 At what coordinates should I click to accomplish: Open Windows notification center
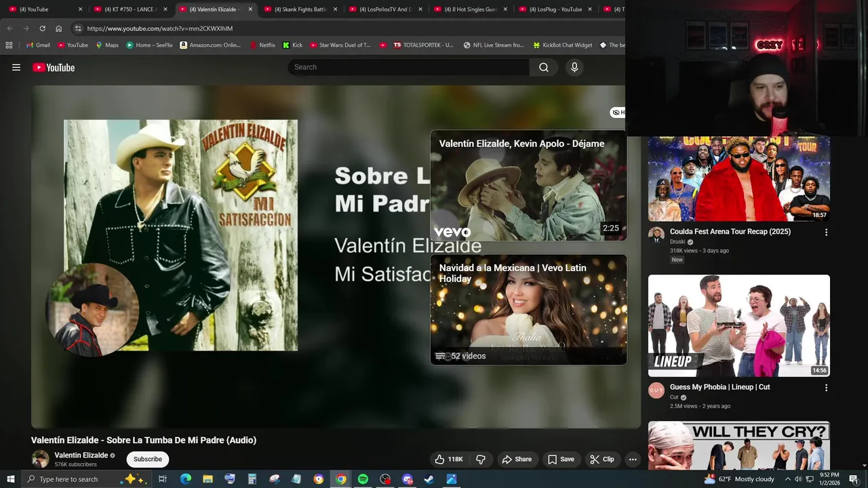coord(854,479)
